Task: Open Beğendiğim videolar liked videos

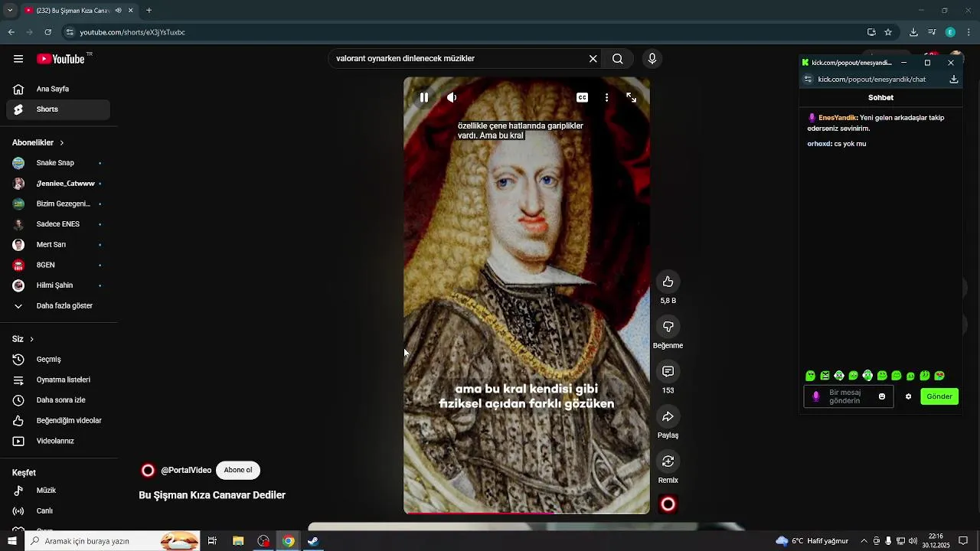Action: pos(58,421)
